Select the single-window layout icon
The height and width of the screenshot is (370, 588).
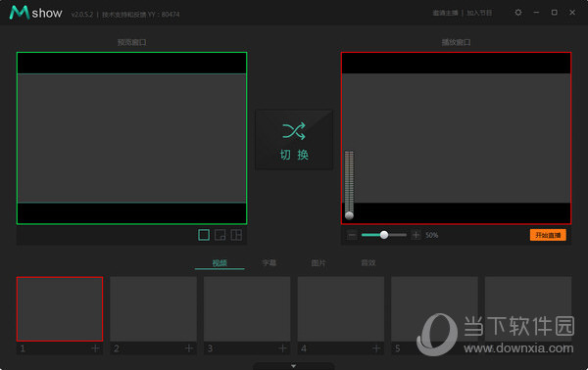click(204, 235)
